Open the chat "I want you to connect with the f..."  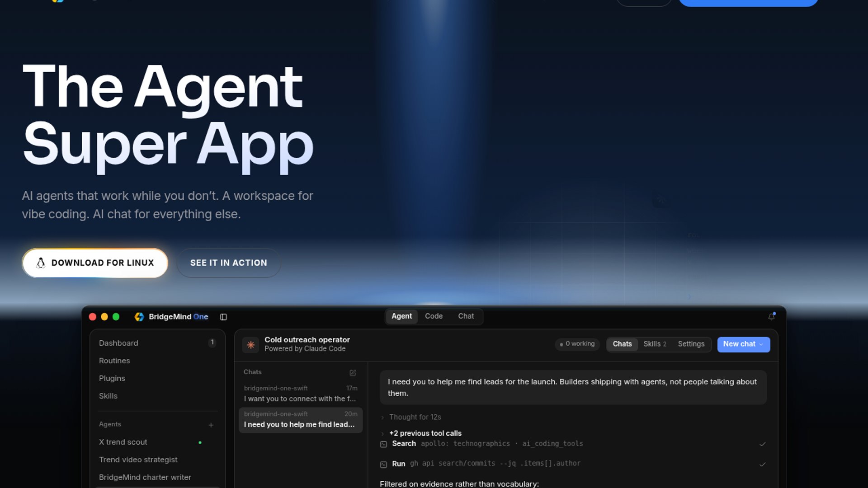301,394
